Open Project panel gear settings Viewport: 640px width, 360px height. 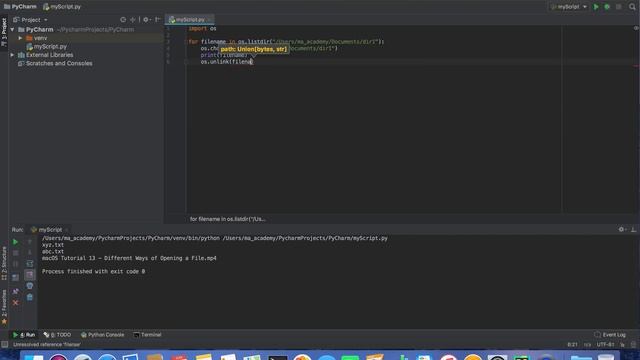[146, 20]
